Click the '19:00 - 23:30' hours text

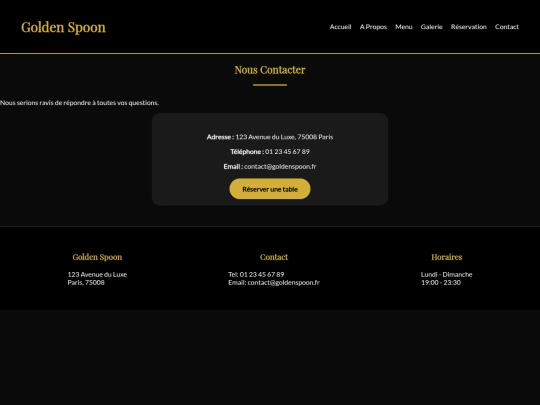coord(441,282)
